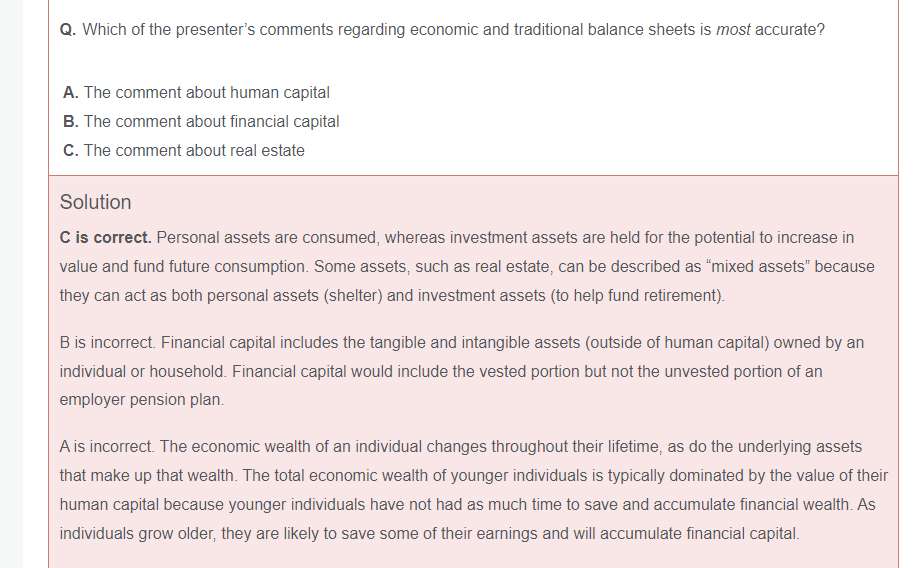Click the bold "A." option letter
915x568 pixels.
tap(70, 93)
